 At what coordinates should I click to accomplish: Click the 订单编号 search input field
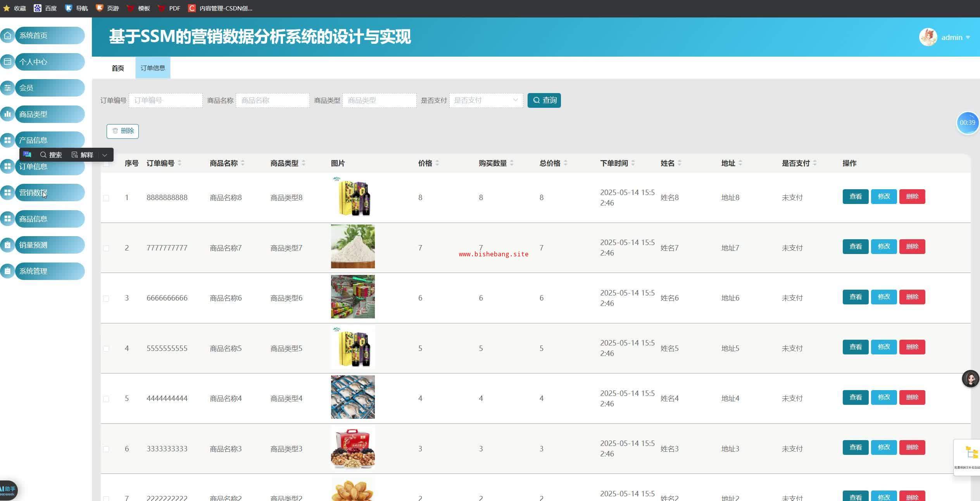pyautogui.click(x=166, y=100)
